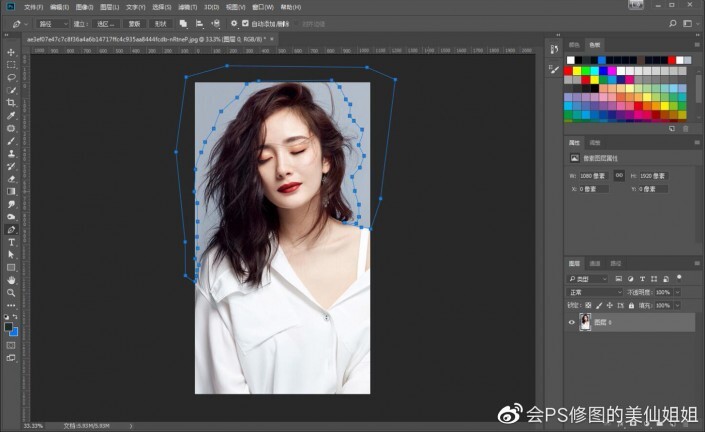Click the 选区 button in options bar
Viewport: 705px width, 432px height.
[108, 22]
